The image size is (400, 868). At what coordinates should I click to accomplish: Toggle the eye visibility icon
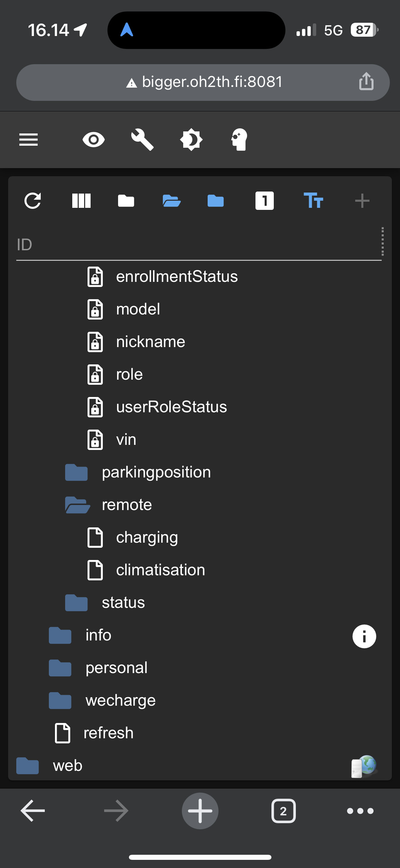coord(94,140)
